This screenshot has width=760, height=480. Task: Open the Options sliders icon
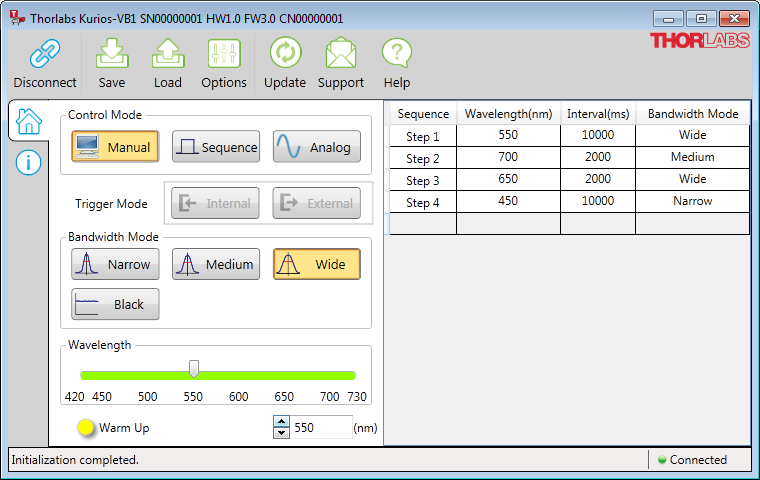click(x=224, y=53)
